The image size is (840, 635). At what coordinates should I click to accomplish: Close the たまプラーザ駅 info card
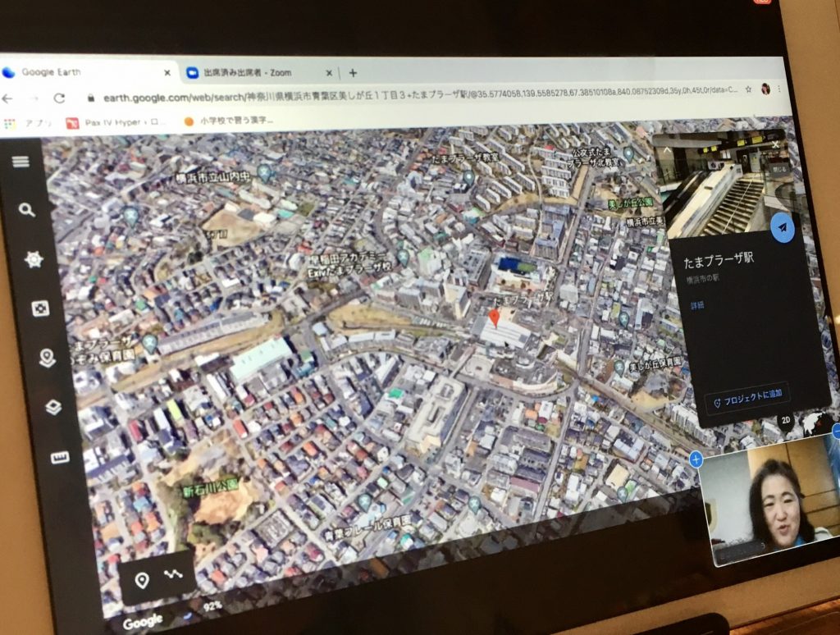775,144
